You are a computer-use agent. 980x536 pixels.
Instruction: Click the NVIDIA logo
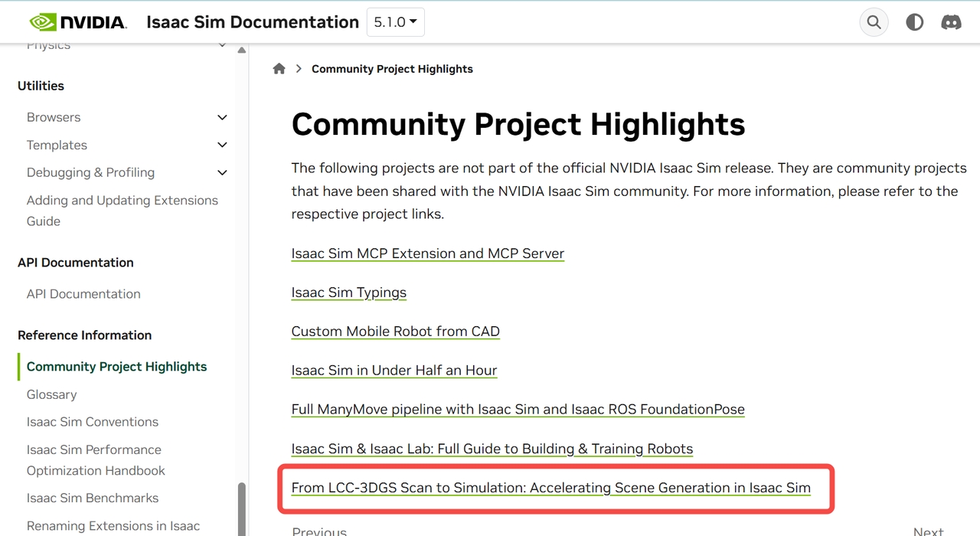(78, 22)
